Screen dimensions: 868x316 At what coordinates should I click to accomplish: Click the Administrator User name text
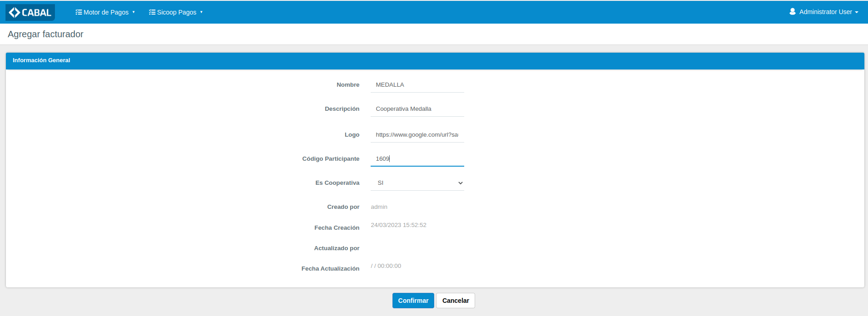click(825, 12)
